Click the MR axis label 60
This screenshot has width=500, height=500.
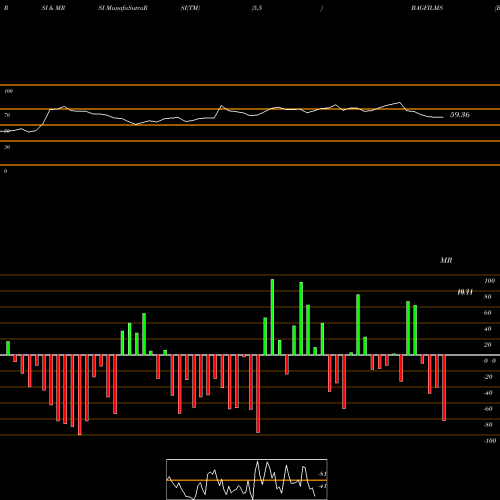tap(488, 313)
